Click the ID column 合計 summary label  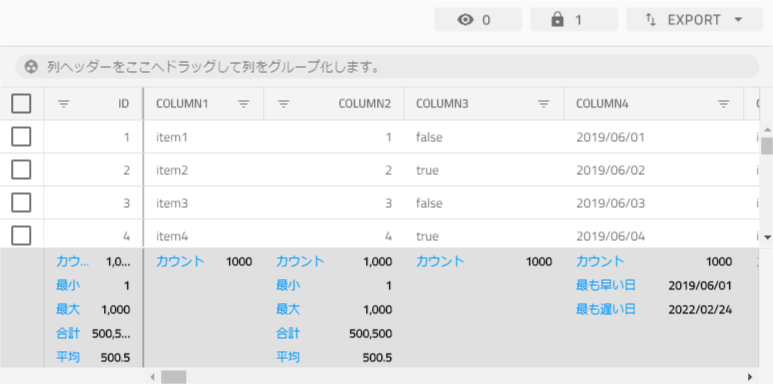pos(68,333)
